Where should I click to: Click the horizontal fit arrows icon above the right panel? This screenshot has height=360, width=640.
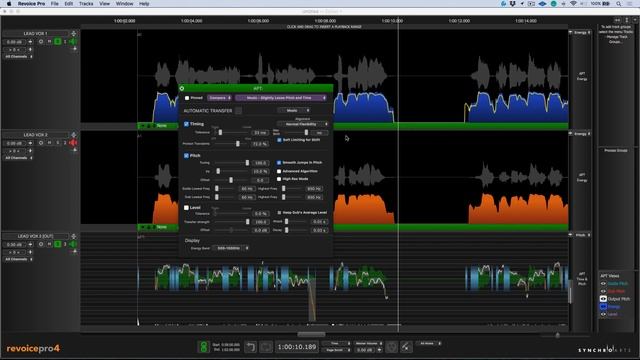pos(618,20)
